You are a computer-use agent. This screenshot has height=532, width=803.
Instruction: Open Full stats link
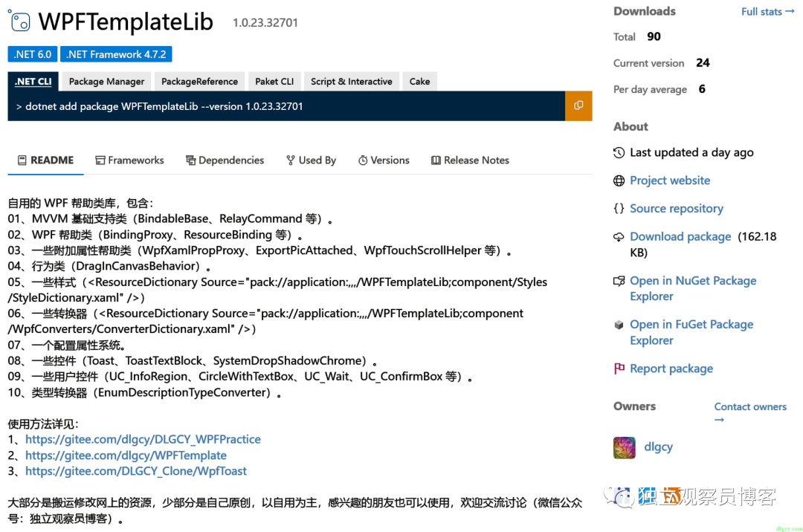tap(767, 11)
